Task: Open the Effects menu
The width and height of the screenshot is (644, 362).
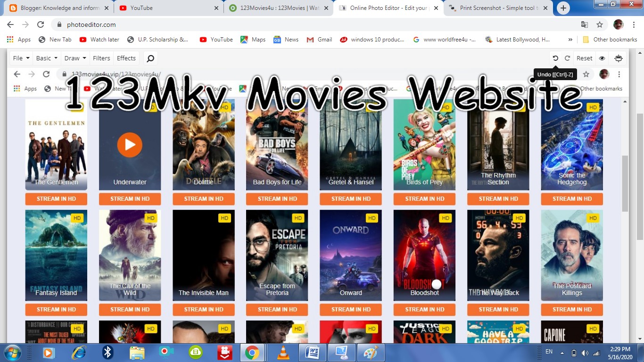Action: (126, 58)
